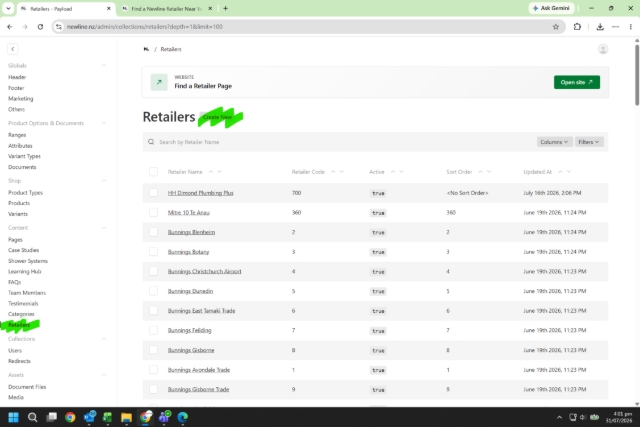This screenshot has height=427, width=640.
Task: Click the green arrow icon beside Find a Retailer Page
Action: tap(159, 82)
